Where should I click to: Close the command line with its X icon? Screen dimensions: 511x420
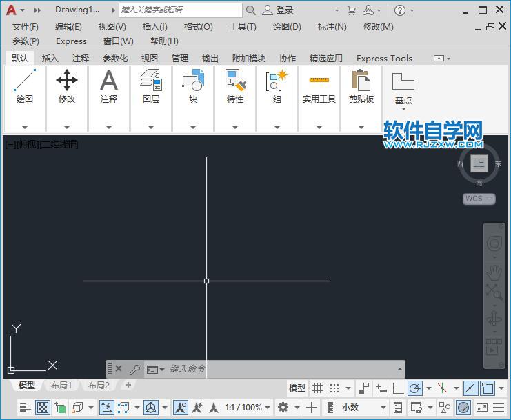pyautogui.click(x=119, y=368)
